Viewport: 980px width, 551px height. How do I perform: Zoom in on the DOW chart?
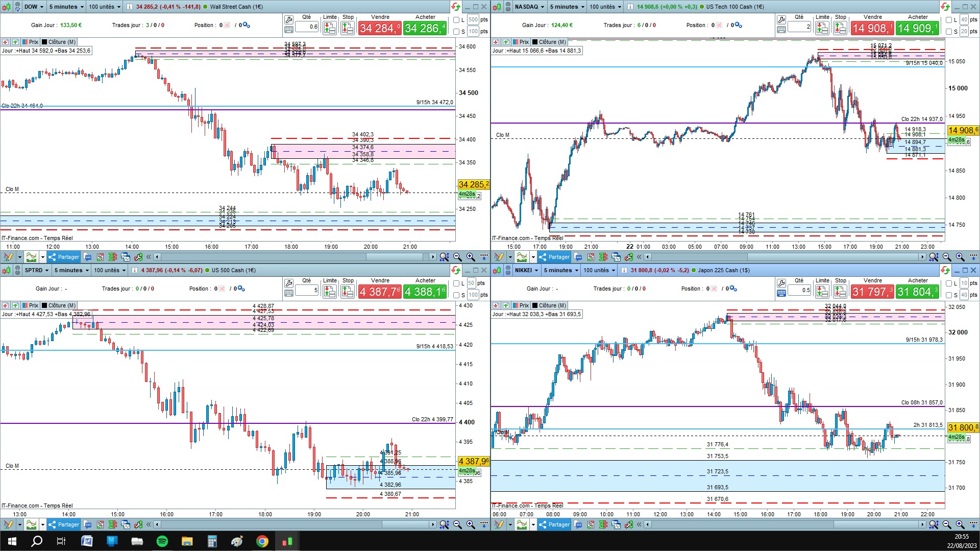pos(470,257)
